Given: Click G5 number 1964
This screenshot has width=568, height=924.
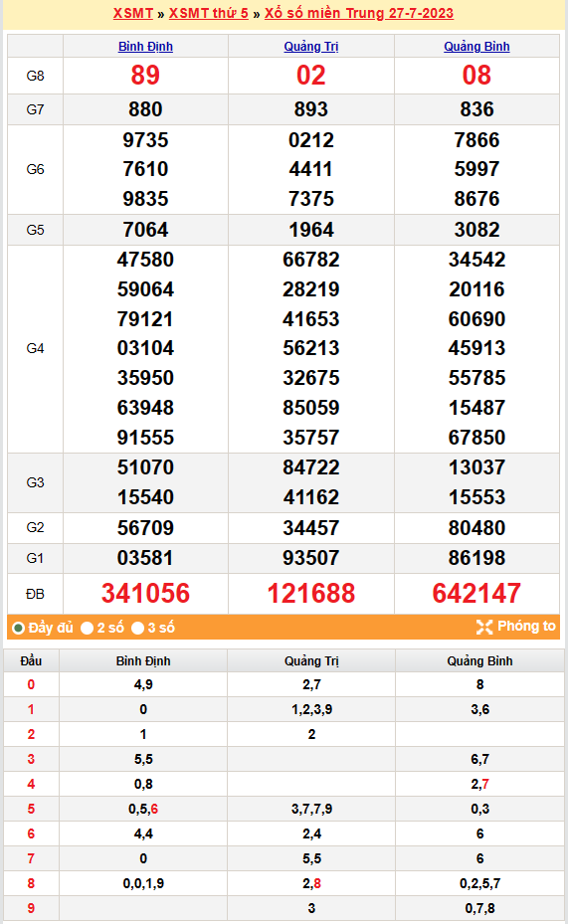Looking at the screenshot, I should [311, 230].
